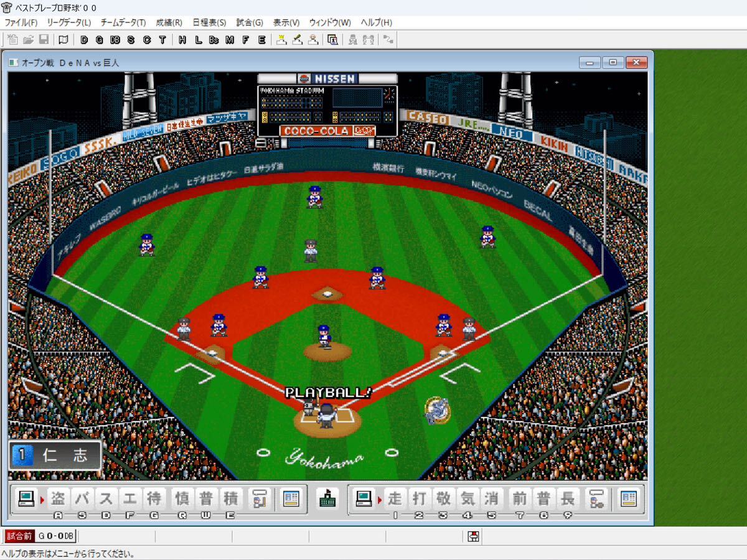This screenshot has height=560, width=747.
Task: Toggle the 待 (wait) offense tactic
Action: pos(154,498)
